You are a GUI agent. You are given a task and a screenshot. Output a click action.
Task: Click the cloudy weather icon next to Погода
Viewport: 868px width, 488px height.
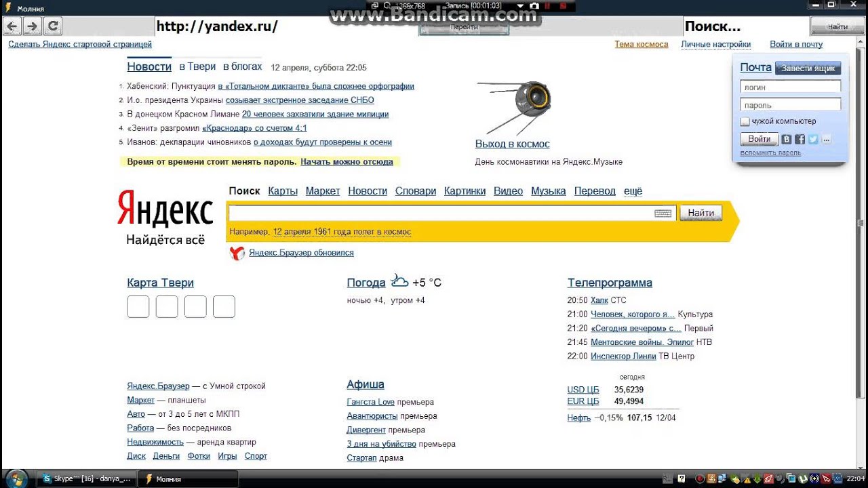pyautogui.click(x=399, y=281)
